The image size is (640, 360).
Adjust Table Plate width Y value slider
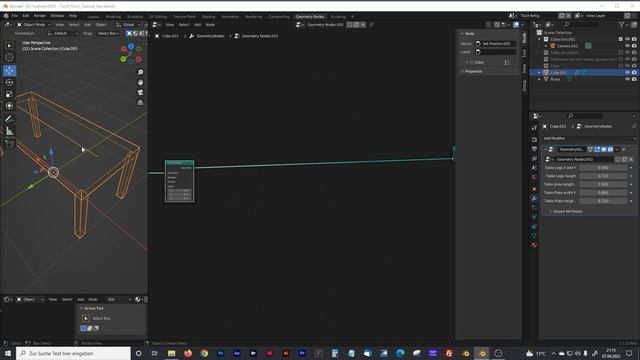pyautogui.click(x=603, y=193)
